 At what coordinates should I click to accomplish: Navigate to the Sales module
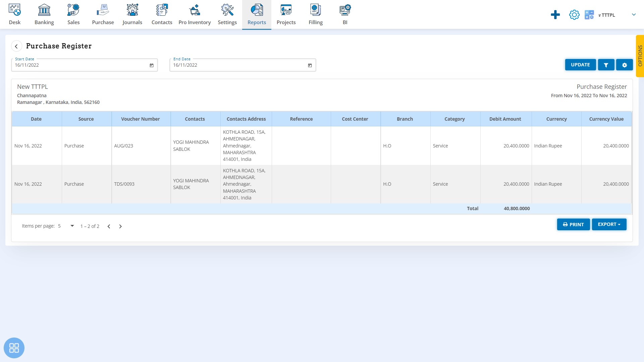[x=73, y=14]
